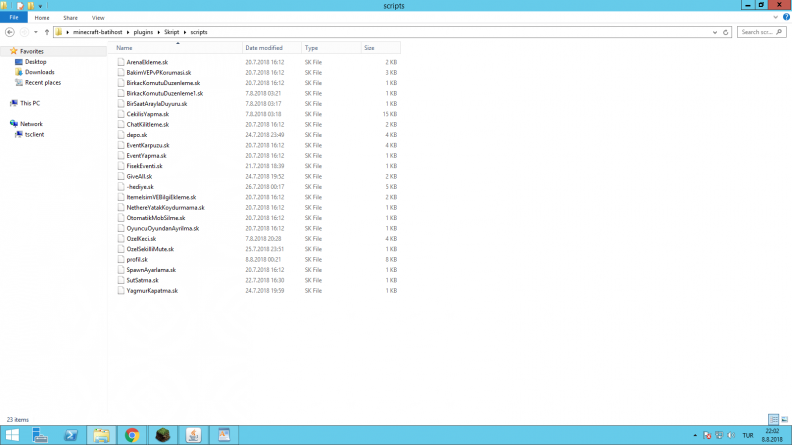Switch to Large icons view layout
The image size is (792, 445).
point(784,419)
